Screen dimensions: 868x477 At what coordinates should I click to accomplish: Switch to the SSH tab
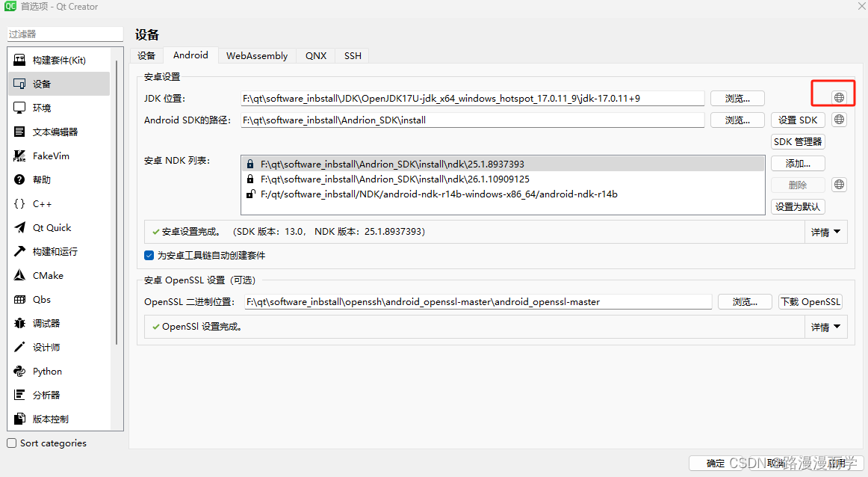[x=353, y=55]
